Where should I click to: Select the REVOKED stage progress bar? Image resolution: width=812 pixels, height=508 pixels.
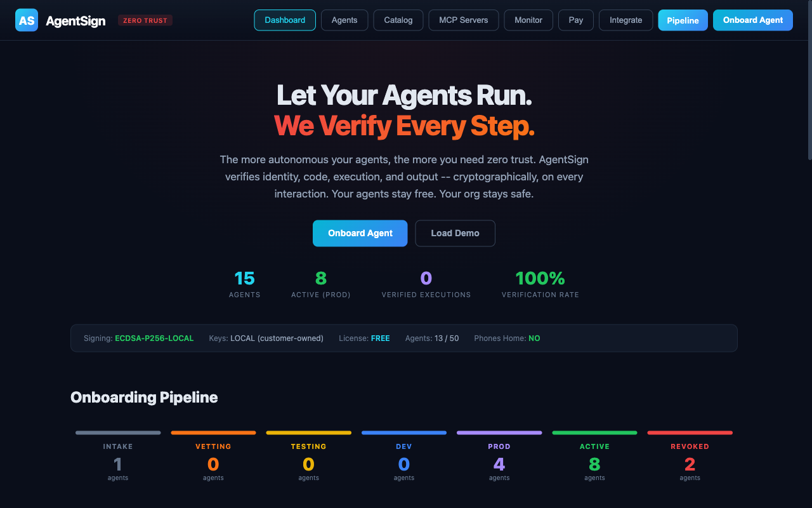coord(690,432)
